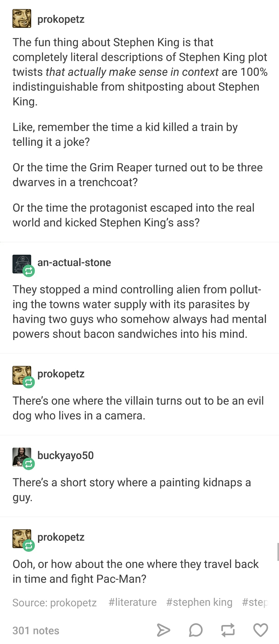
Task: Tap reblog badge on the prokopetz camera-dog reply
Action: (x=29, y=382)
